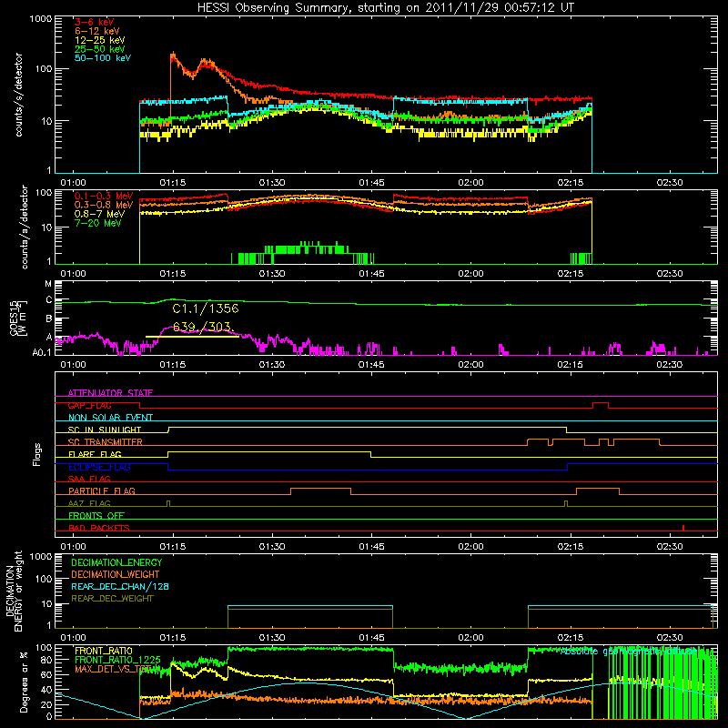Screen dimensions: 728x728
Task: Click the '7-20 MeV' legend label
Action: point(98,223)
